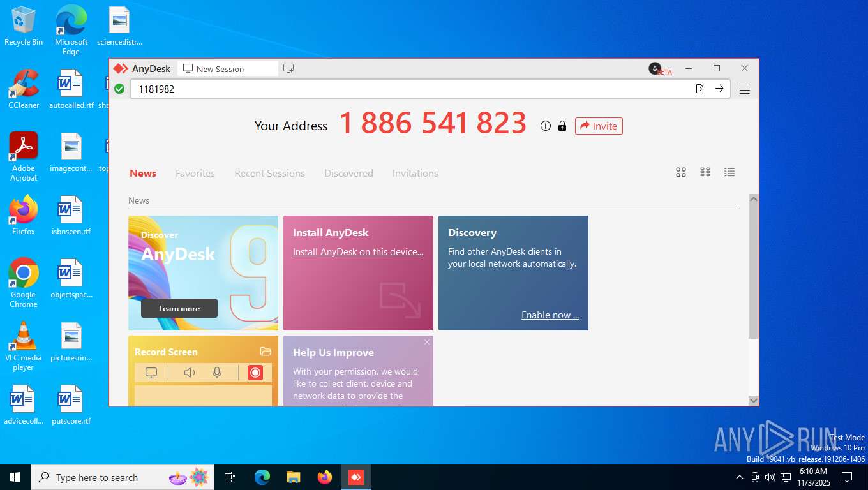
Task: Open the recordings folder icon in Record Screen
Action: coord(266,352)
